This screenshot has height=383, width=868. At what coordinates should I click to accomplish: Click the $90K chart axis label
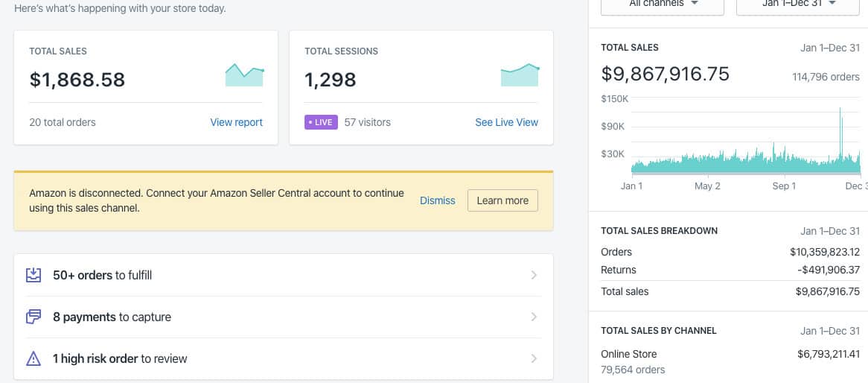point(613,127)
